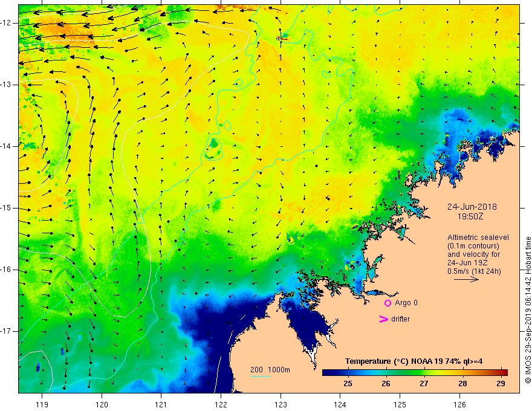Image resolution: width=532 pixels, height=411 pixels.
Task: Click the magenta drifter arrow legend marker
Action: point(384,319)
